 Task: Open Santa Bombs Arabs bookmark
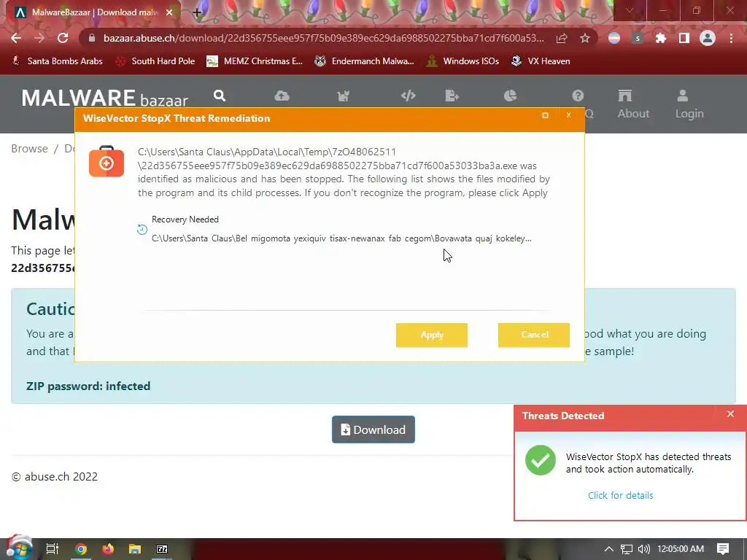(x=57, y=61)
